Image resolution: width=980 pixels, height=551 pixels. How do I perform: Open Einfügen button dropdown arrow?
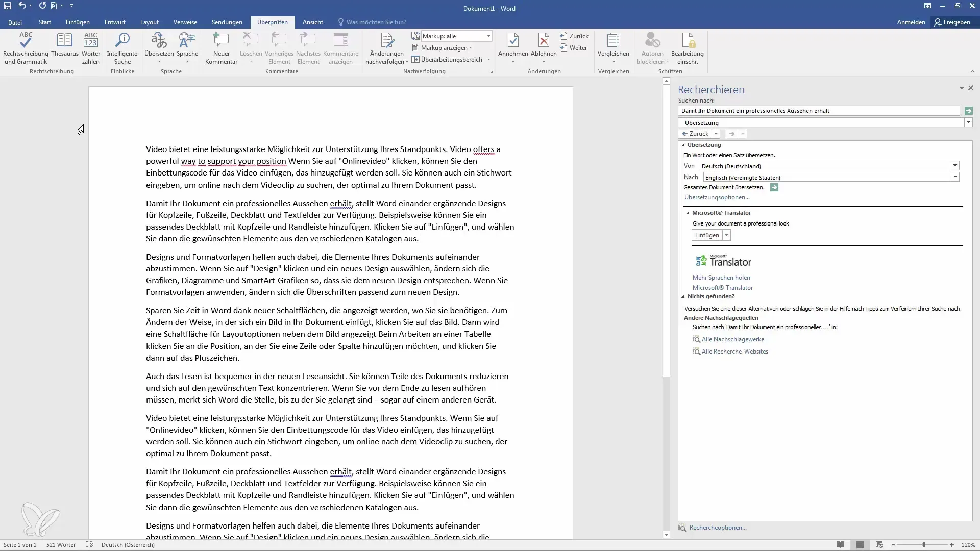coord(727,235)
